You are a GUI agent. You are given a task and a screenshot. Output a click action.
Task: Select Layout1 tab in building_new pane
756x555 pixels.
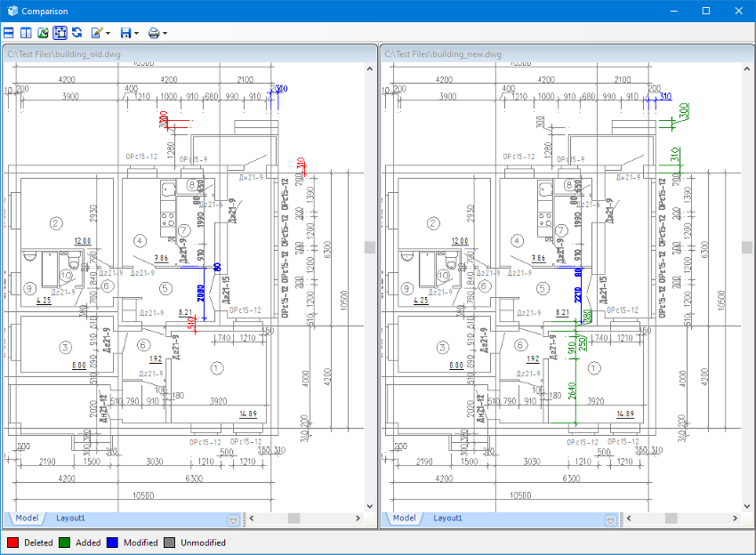pos(447,518)
